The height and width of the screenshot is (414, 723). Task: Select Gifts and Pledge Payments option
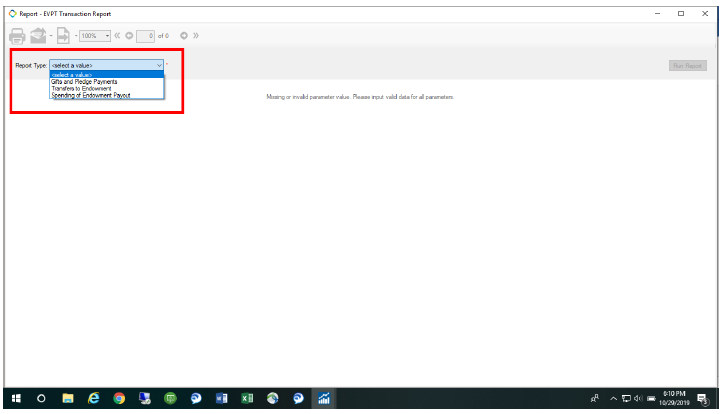[84, 81]
